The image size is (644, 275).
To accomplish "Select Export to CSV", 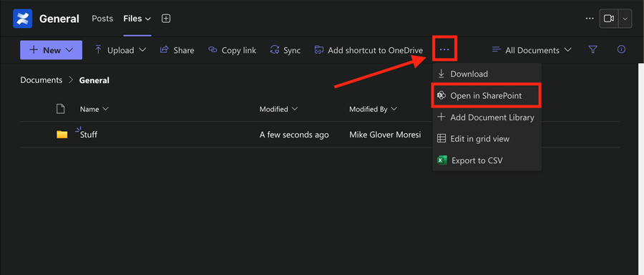I will click(x=487, y=160).
